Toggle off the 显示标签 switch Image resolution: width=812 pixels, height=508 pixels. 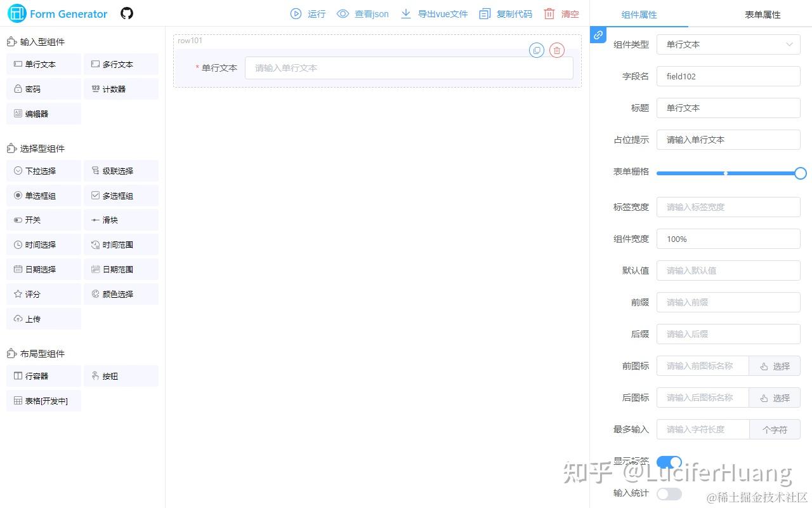pyautogui.click(x=669, y=462)
